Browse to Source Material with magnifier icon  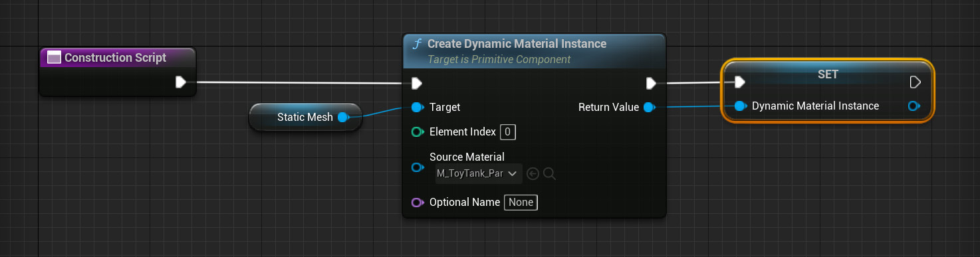click(x=549, y=174)
